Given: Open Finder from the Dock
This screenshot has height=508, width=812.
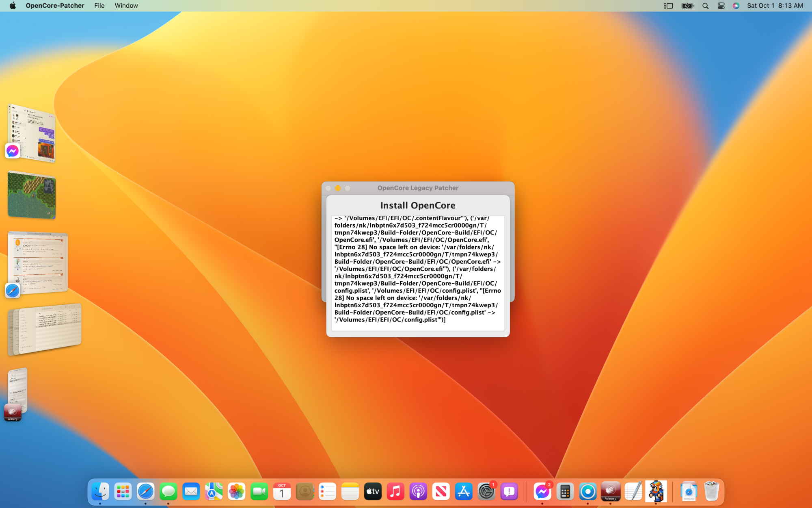Looking at the screenshot, I should (x=100, y=492).
